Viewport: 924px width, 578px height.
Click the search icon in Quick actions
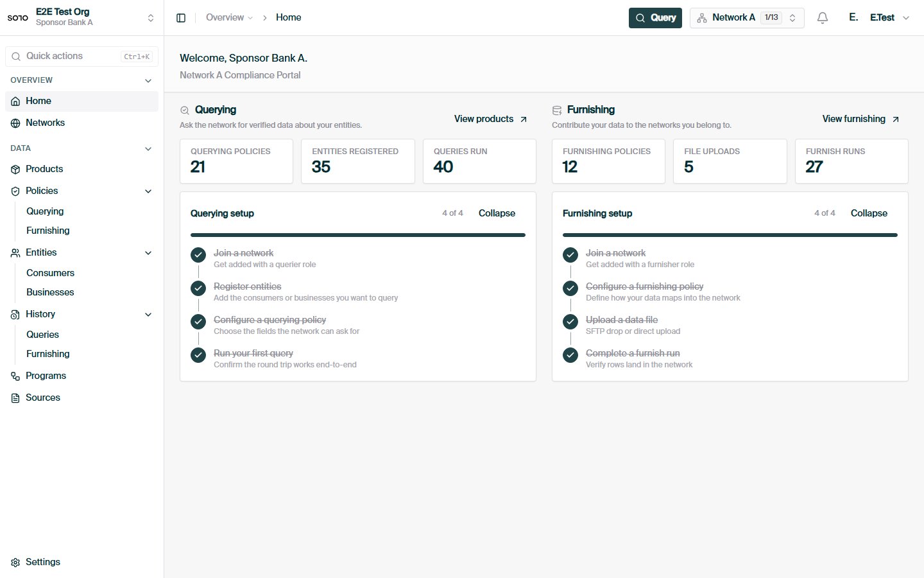point(16,57)
